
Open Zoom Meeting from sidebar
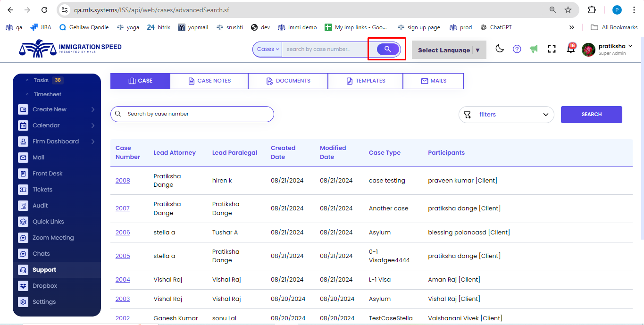point(53,238)
